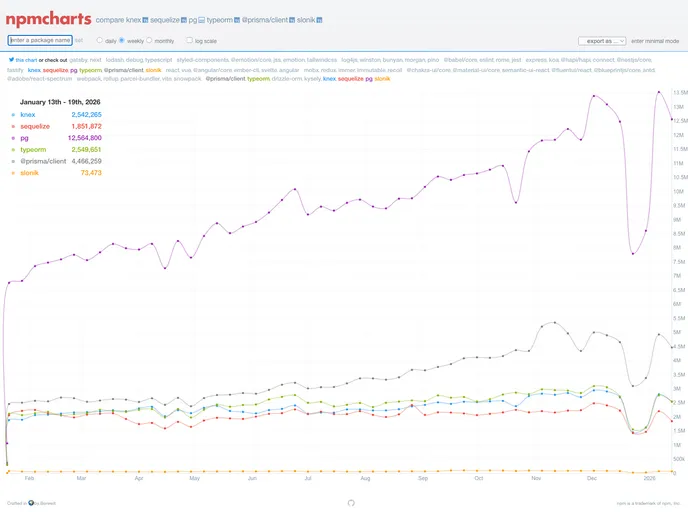Screen dimensions: 688x512
Task: Click the purple pg legend dot
Action: (12, 137)
